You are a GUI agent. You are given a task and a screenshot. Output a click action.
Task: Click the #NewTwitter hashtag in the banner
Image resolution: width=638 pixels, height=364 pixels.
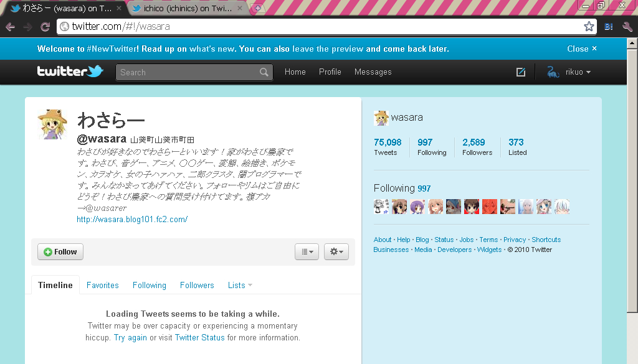[x=113, y=49]
